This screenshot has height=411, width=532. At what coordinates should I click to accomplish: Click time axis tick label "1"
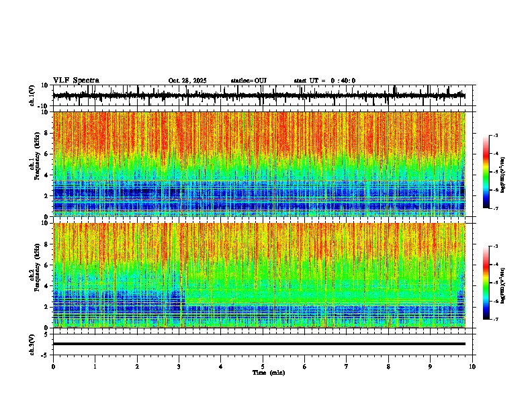[95, 367]
